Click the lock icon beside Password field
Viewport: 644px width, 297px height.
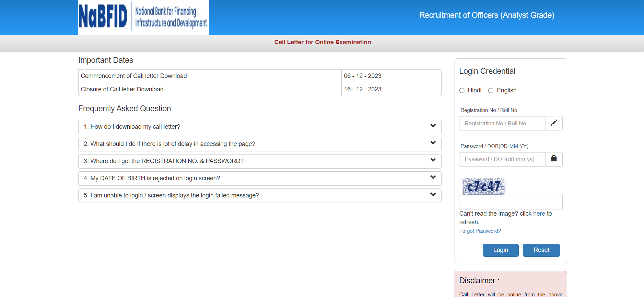554,159
